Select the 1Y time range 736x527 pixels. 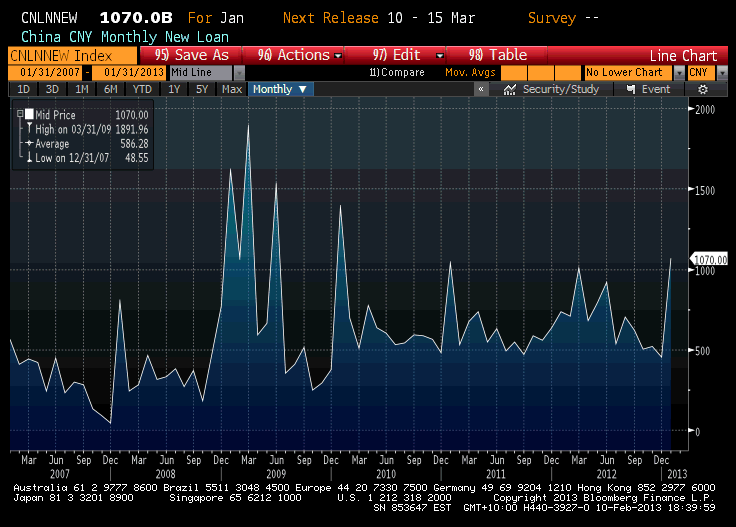[174, 89]
